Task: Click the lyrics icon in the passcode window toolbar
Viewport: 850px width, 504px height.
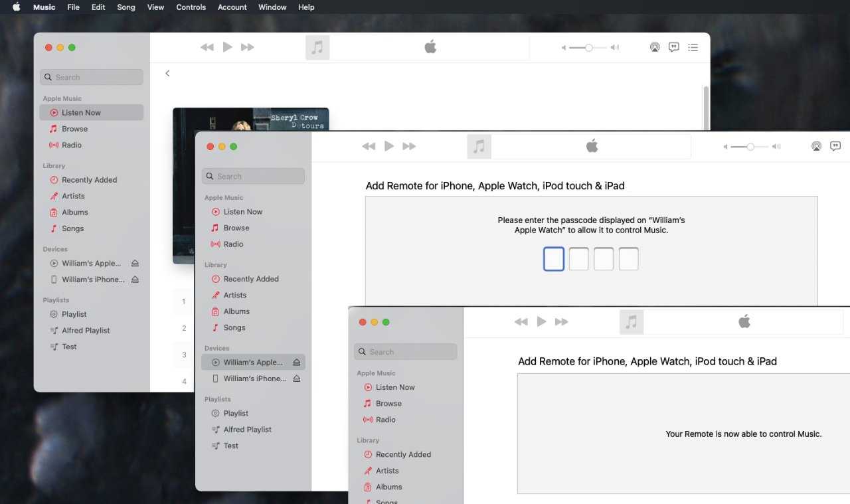Action: pyautogui.click(x=835, y=146)
